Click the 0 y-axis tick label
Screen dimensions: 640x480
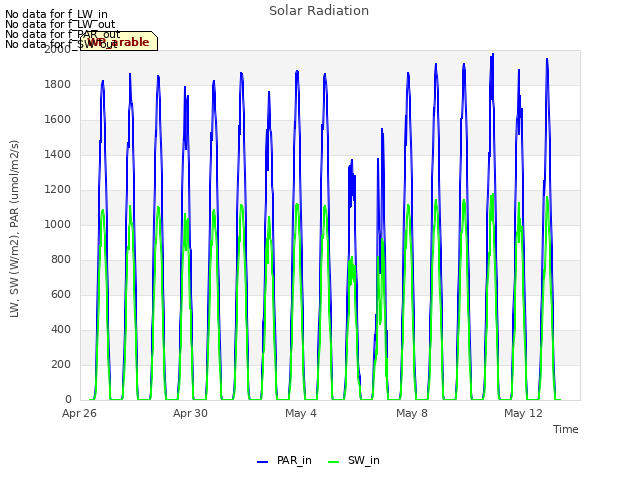(68, 400)
